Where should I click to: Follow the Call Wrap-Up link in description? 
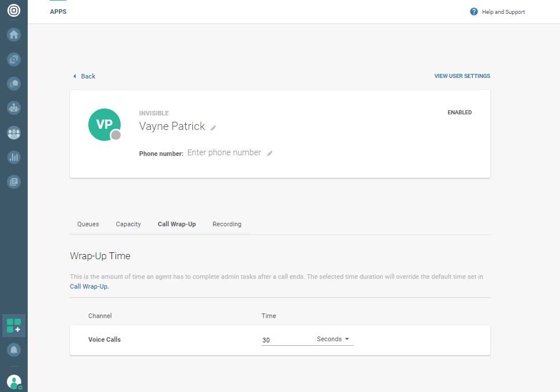pos(88,286)
